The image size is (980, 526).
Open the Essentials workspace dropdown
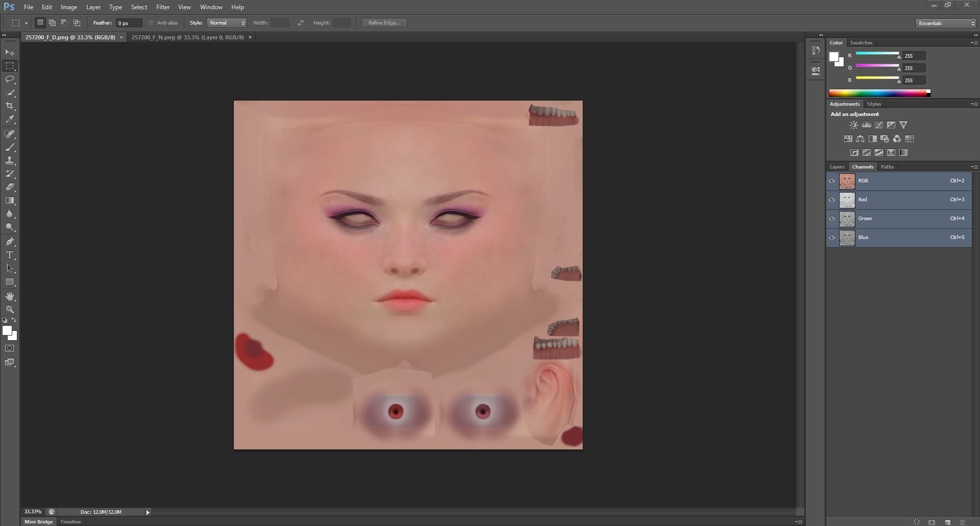[x=945, y=23]
